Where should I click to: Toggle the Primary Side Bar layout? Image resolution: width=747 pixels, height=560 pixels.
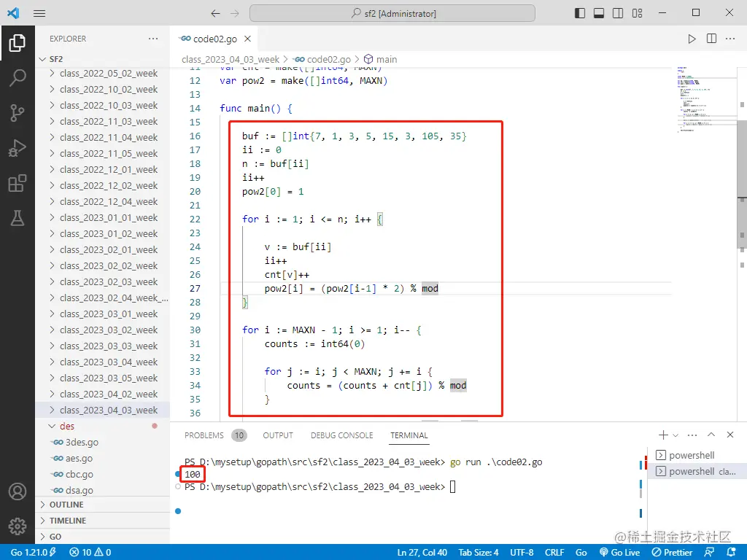tap(580, 13)
